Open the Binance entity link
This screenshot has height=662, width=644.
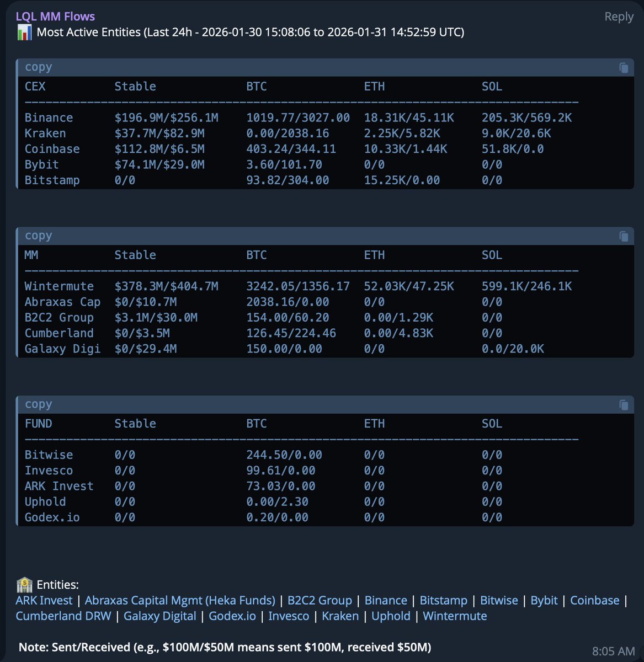click(386, 600)
